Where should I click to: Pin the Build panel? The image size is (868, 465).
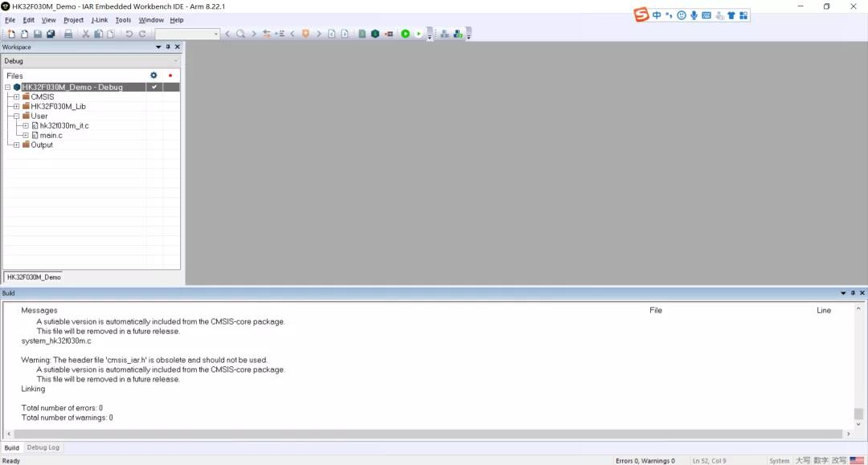coord(853,293)
